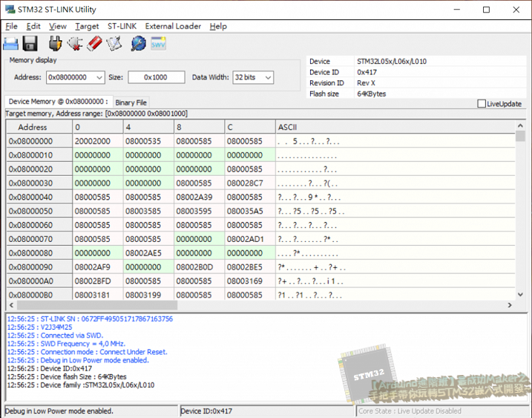Select cell 08002B0D in row 0x08000090
532x418 pixels.
click(199, 267)
